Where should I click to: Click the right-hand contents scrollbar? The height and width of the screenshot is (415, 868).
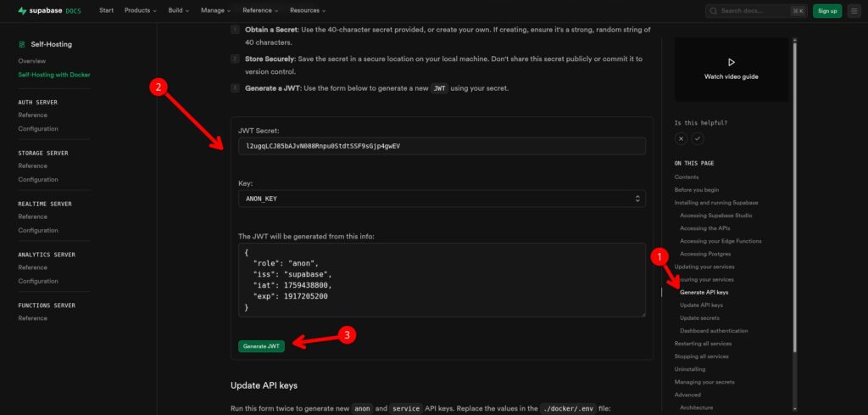pyautogui.click(x=795, y=197)
